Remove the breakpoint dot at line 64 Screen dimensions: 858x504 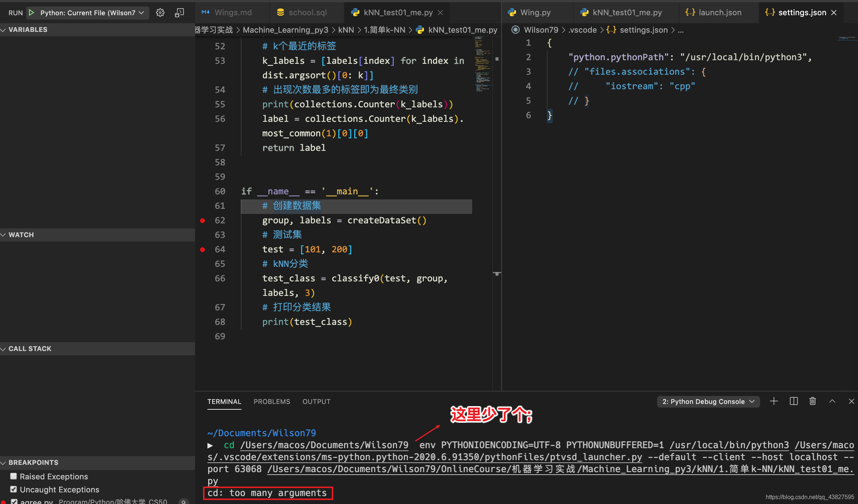point(203,249)
